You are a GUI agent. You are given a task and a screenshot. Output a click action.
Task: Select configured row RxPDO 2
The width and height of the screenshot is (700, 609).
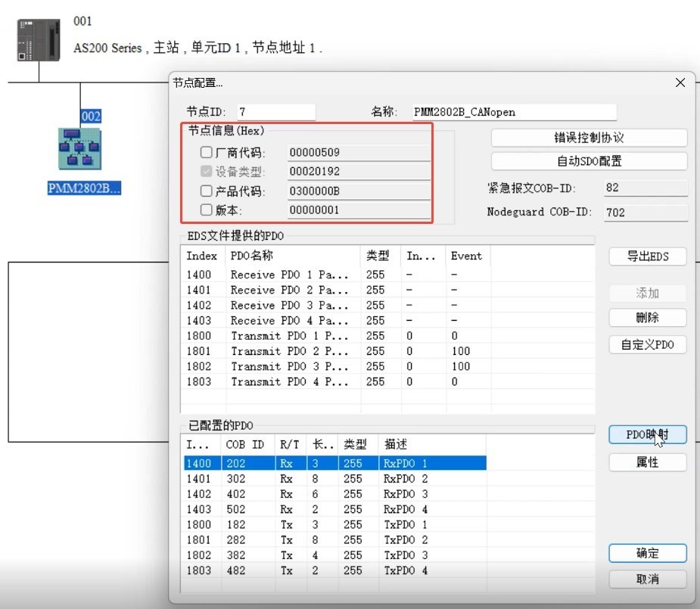pos(334,479)
